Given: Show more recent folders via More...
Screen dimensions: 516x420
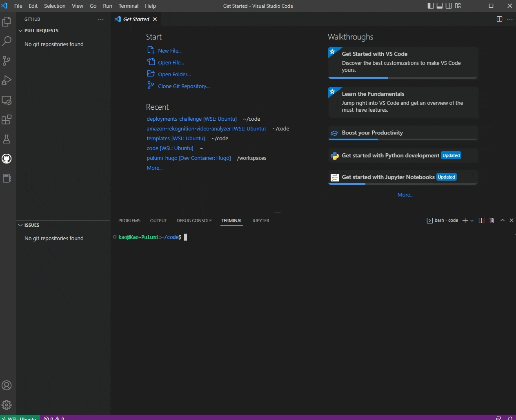Looking at the screenshot, I should tap(155, 168).
